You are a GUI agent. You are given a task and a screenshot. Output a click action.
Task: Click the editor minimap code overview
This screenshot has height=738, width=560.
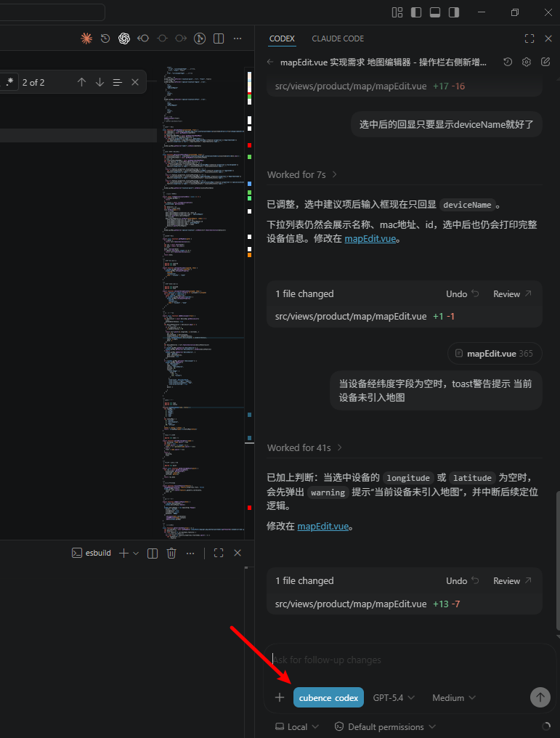(204, 304)
